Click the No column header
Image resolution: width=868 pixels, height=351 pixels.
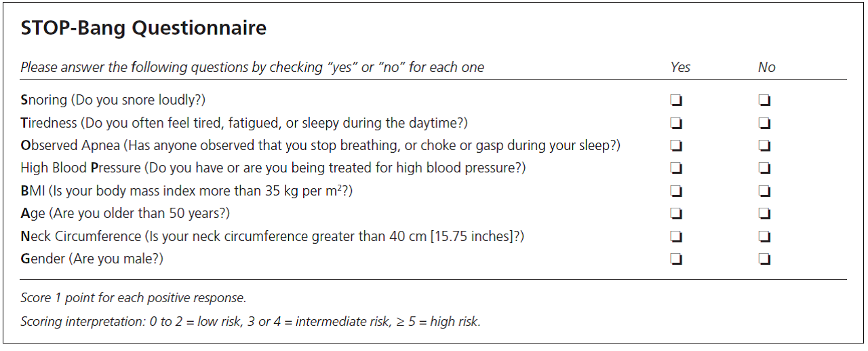766,67
